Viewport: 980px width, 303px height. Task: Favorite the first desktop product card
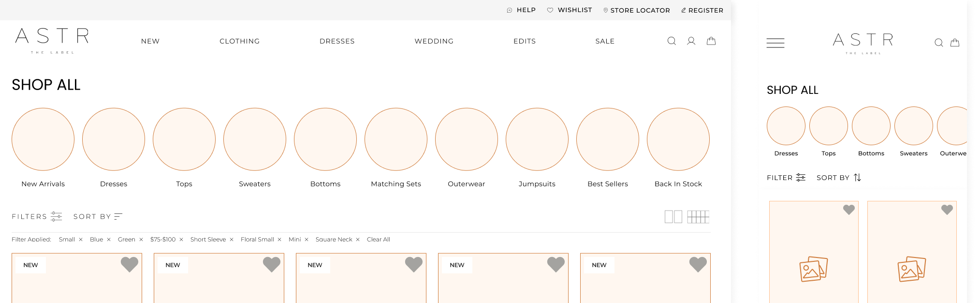pyautogui.click(x=130, y=264)
